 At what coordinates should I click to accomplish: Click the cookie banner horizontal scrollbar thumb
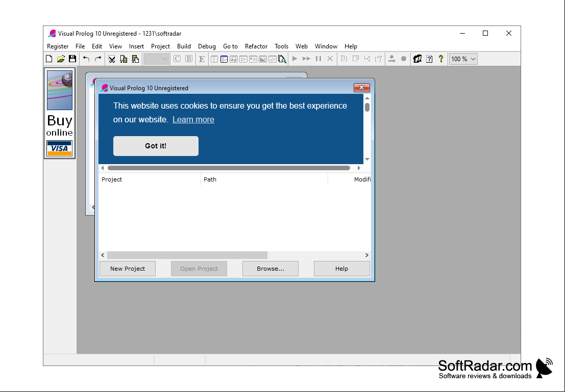coord(229,168)
